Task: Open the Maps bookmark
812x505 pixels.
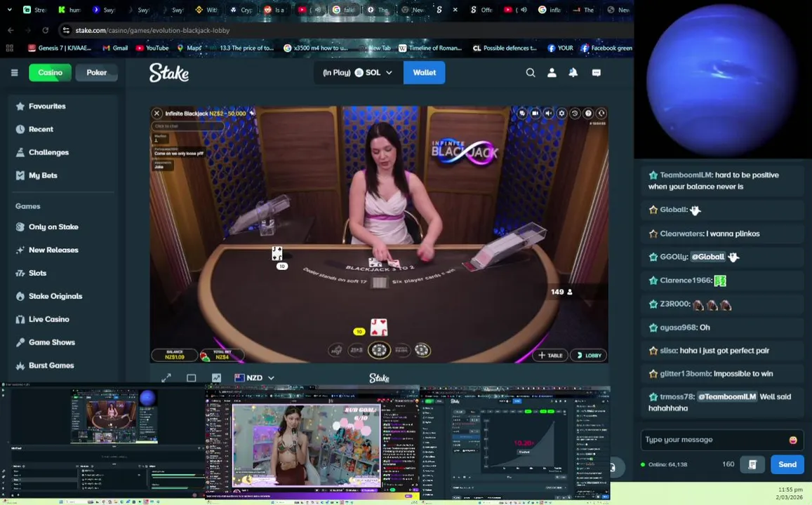Action: pos(189,48)
